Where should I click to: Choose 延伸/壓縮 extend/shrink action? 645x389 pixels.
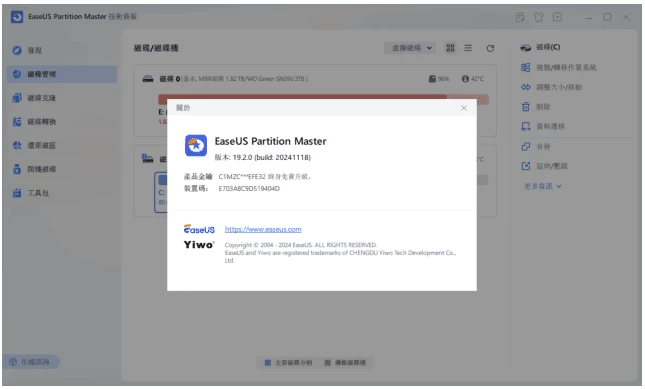(544, 166)
